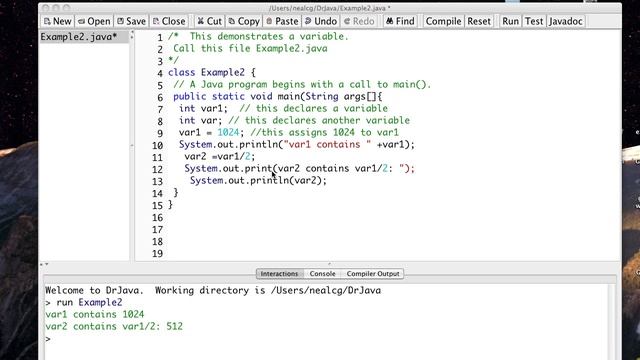
Task: Click the line number 19 in the gutter
Action: click(x=158, y=253)
